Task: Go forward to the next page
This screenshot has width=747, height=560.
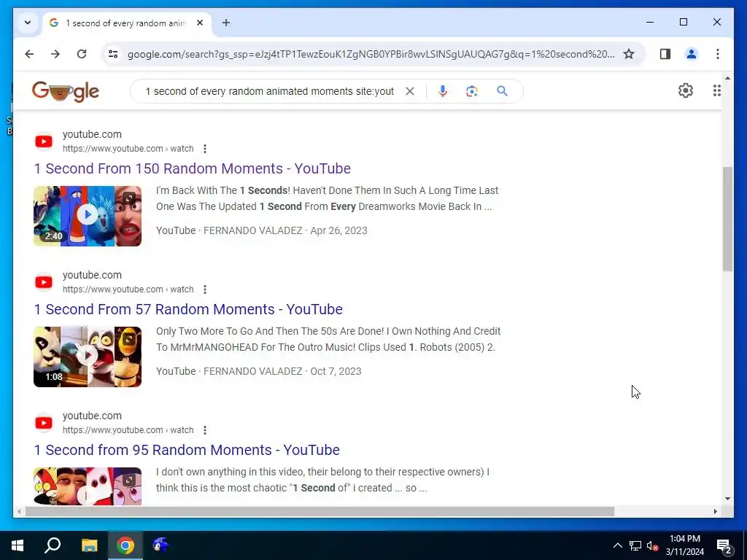Action: (55, 54)
